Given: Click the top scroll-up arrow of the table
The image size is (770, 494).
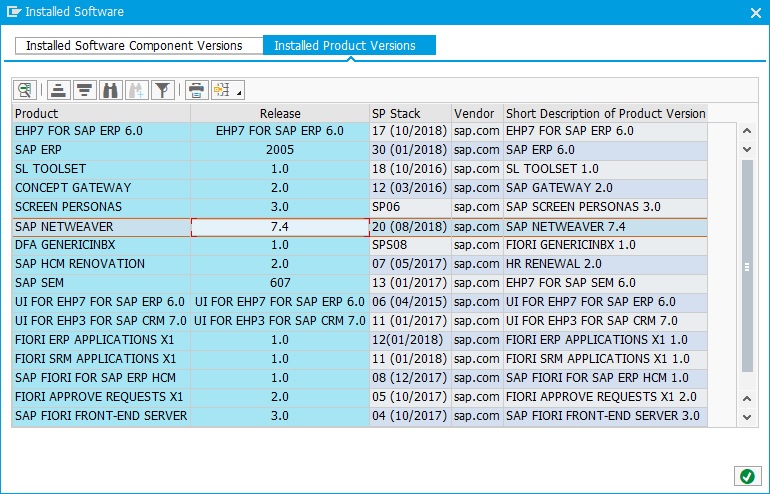Looking at the screenshot, I should 747,131.
